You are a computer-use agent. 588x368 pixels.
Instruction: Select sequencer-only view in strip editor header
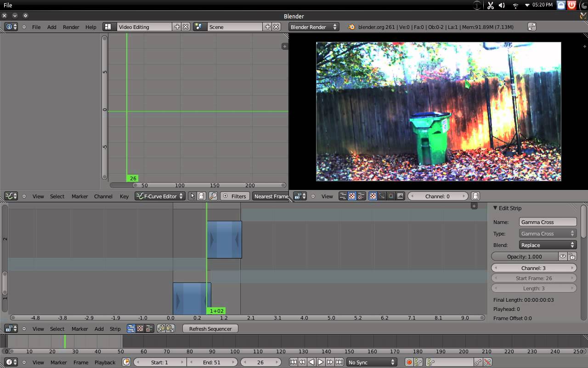pos(131,328)
